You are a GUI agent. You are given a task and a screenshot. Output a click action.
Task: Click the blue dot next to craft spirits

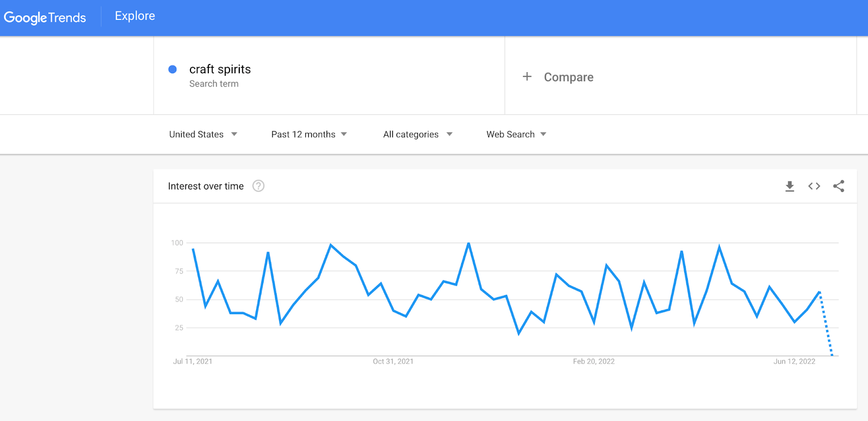(x=173, y=69)
